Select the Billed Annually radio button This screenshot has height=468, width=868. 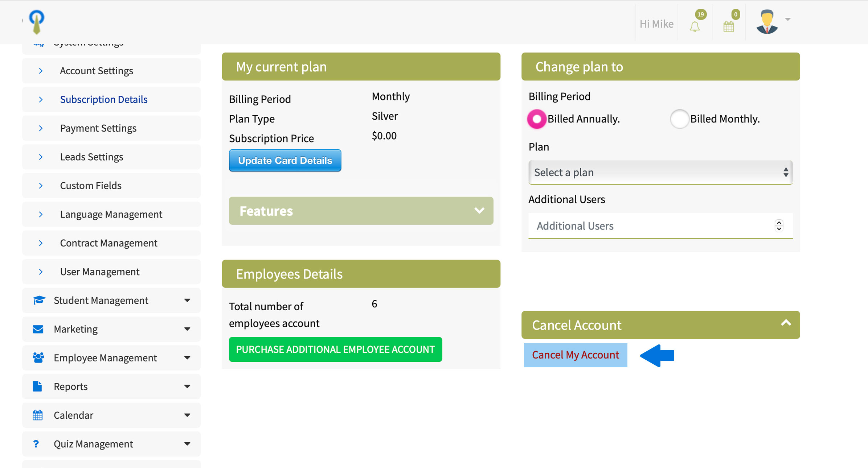tap(537, 119)
